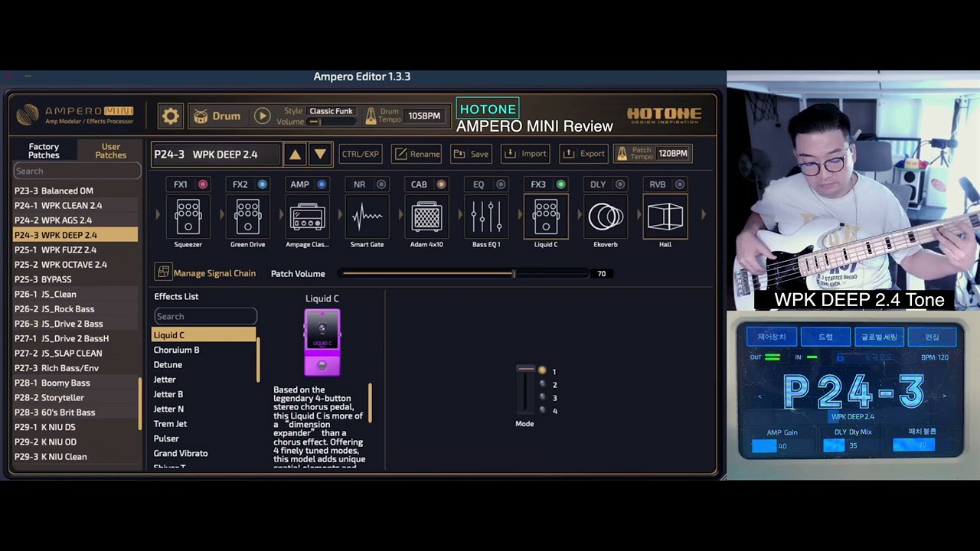The height and width of the screenshot is (551, 980).
Task: Select the Bass EQ 1 sliders icon
Action: pos(486,217)
